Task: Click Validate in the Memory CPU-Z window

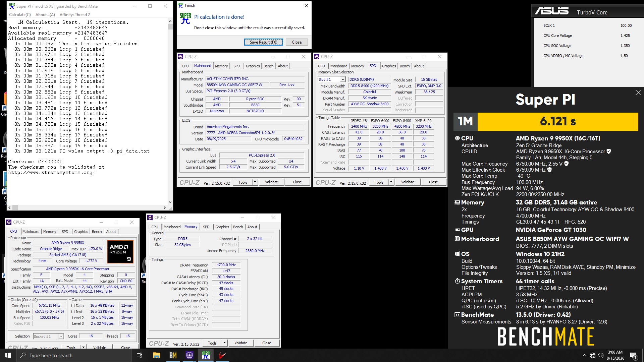Action: click(241, 343)
